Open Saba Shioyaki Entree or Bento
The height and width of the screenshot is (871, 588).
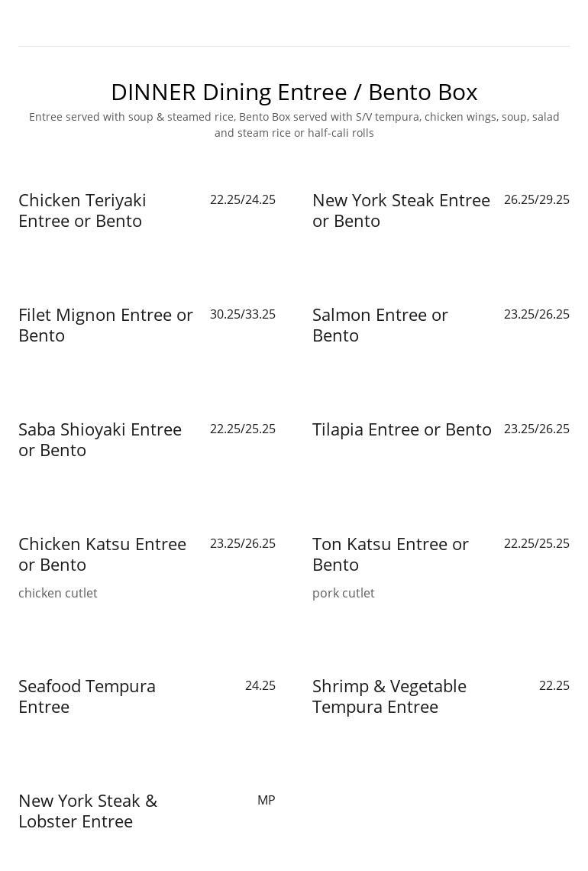click(x=100, y=439)
